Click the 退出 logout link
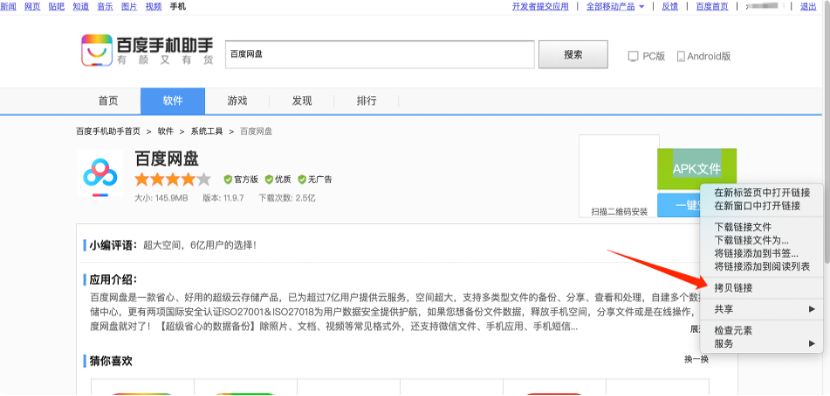Image resolution: width=830 pixels, height=396 pixels. coord(808,6)
